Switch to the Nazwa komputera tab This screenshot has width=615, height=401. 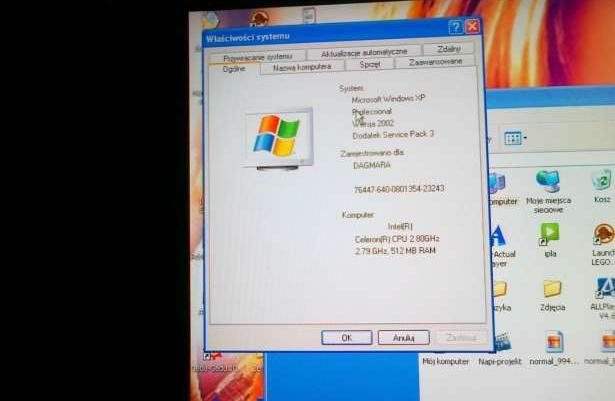[302, 67]
